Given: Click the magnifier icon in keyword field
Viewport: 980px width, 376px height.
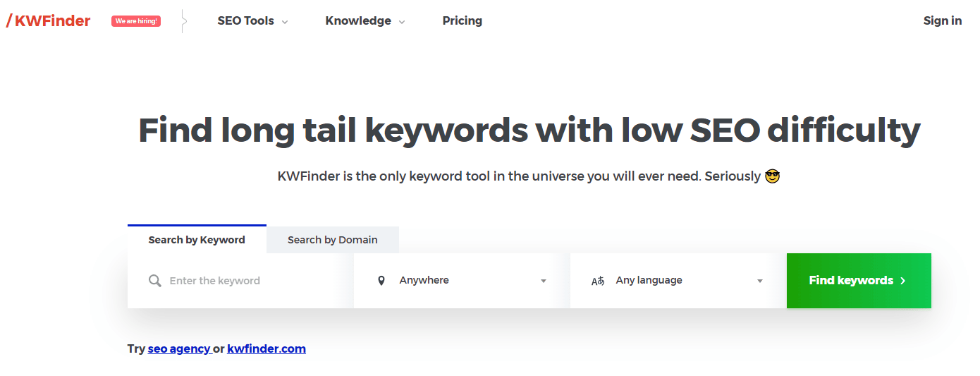Looking at the screenshot, I should (x=155, y=281).
